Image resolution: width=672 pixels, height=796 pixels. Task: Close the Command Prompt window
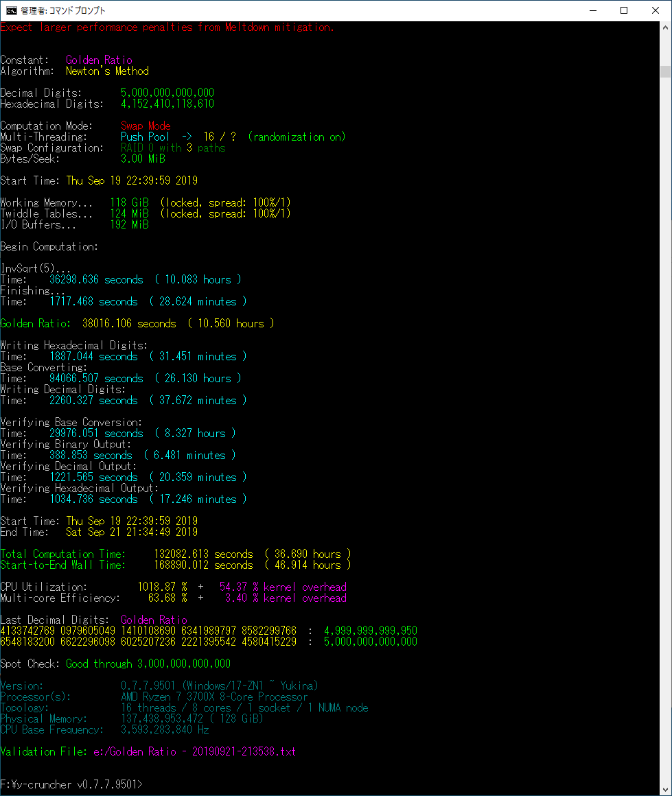pyautogui.click(x=656, y=10)
